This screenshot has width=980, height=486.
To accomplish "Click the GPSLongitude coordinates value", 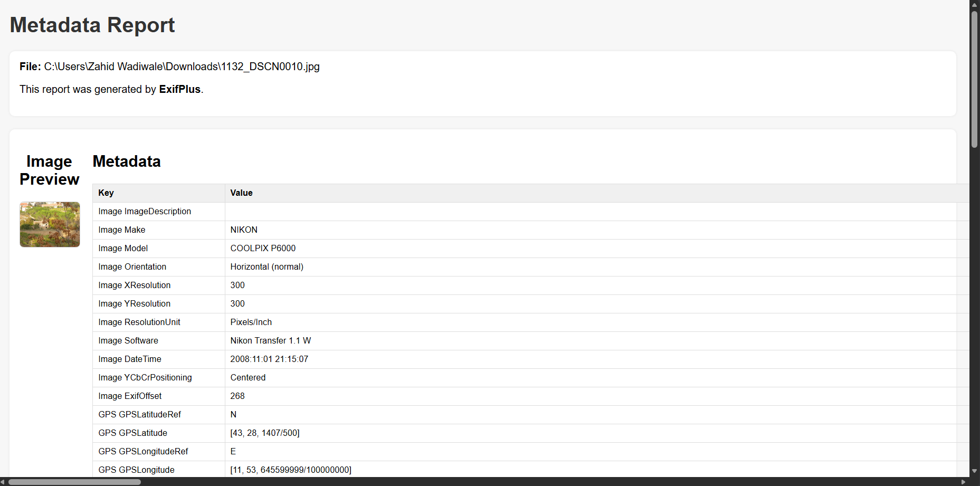I will pos(291,470).
